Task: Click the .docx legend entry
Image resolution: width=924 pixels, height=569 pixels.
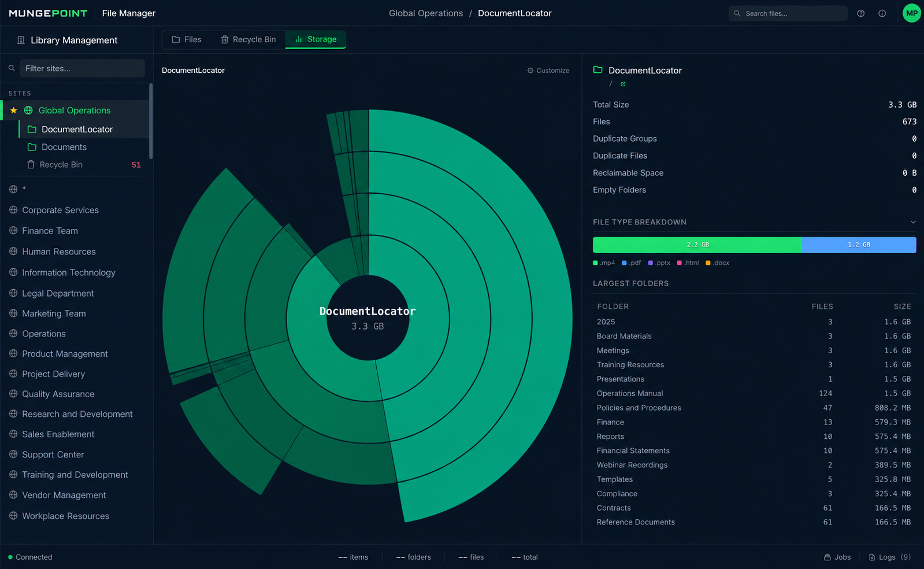Action: (717, 263)
